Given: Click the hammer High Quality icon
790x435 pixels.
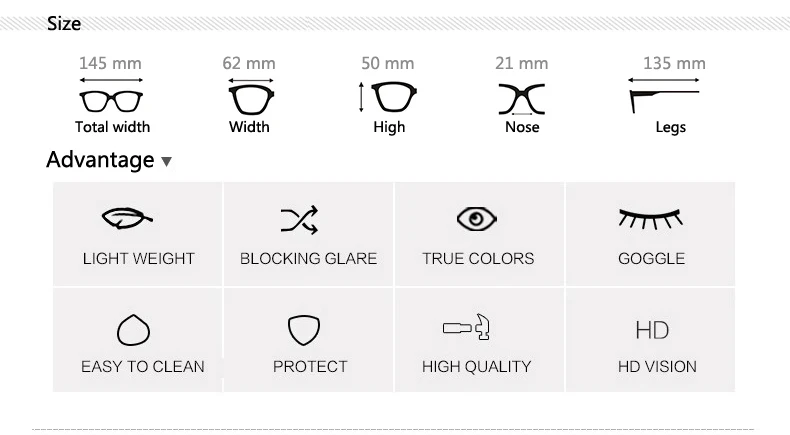Looking at the screenshot, I should click(x=467, y=328).
